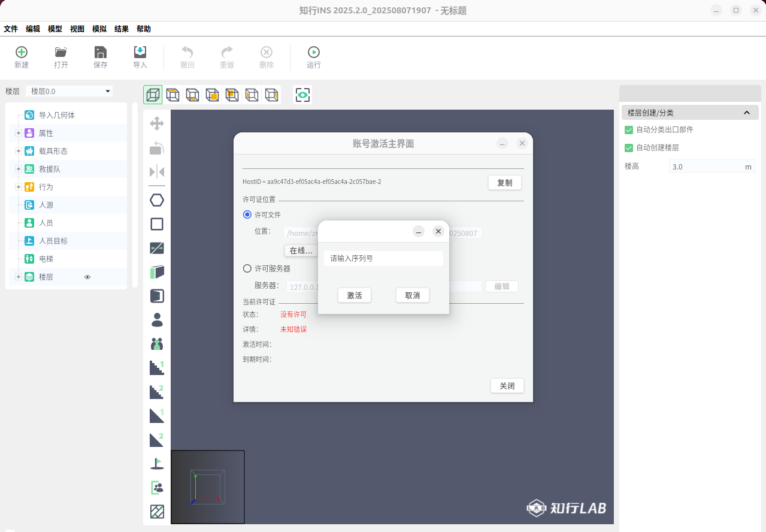Image resolution: width=766 pixels, height=532 pixels.
Task: Switch to the front-face cube view
Action: click(x=212, y=95)
